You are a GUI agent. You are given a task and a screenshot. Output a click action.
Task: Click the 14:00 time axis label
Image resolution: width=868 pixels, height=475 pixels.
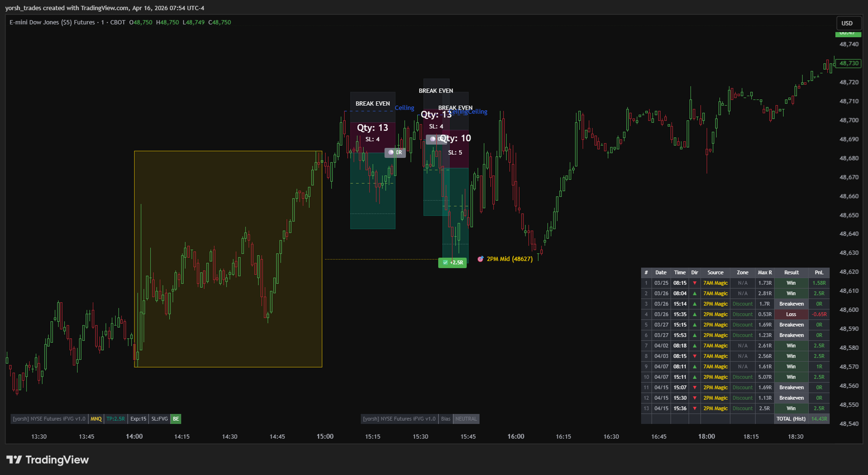[134, 436]
